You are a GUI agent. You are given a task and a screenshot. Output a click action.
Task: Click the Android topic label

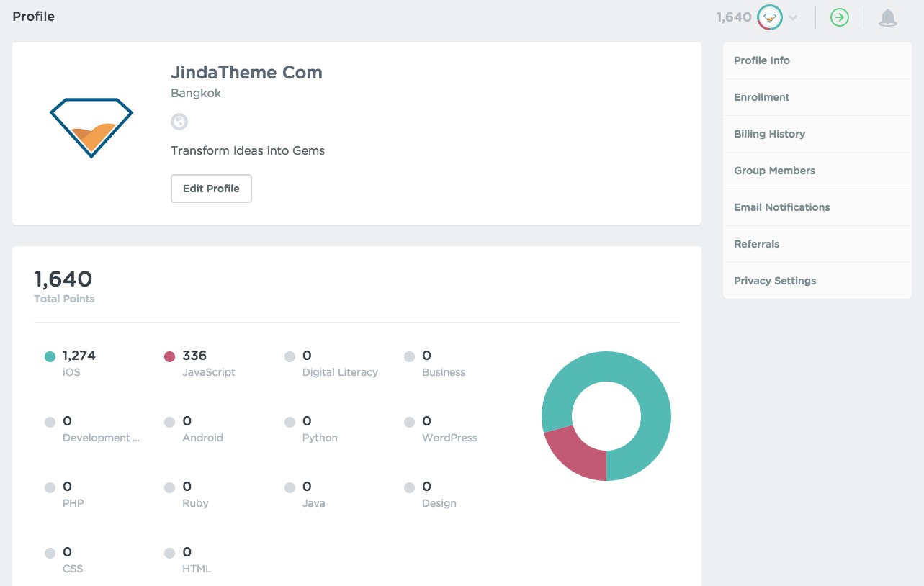click(203, 438)
